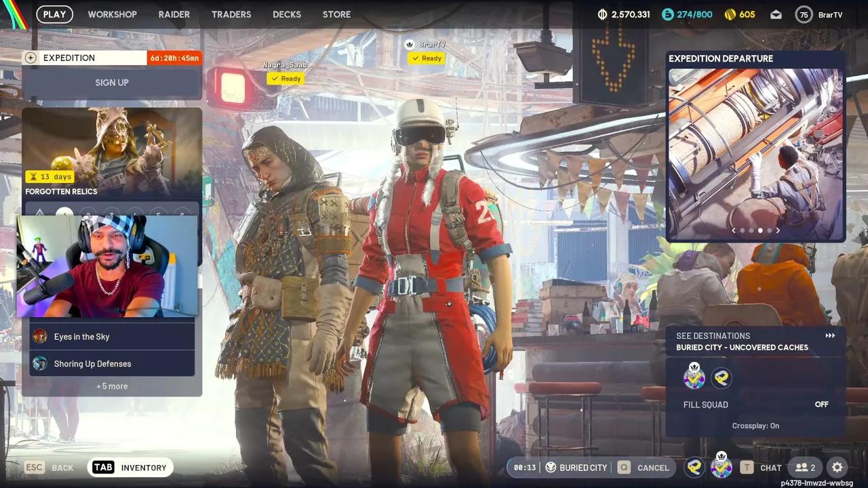This screenshot has height=488, width=868.
Task: Click the coin currency icon beside 2.570.331
Action: click(602, 14)
